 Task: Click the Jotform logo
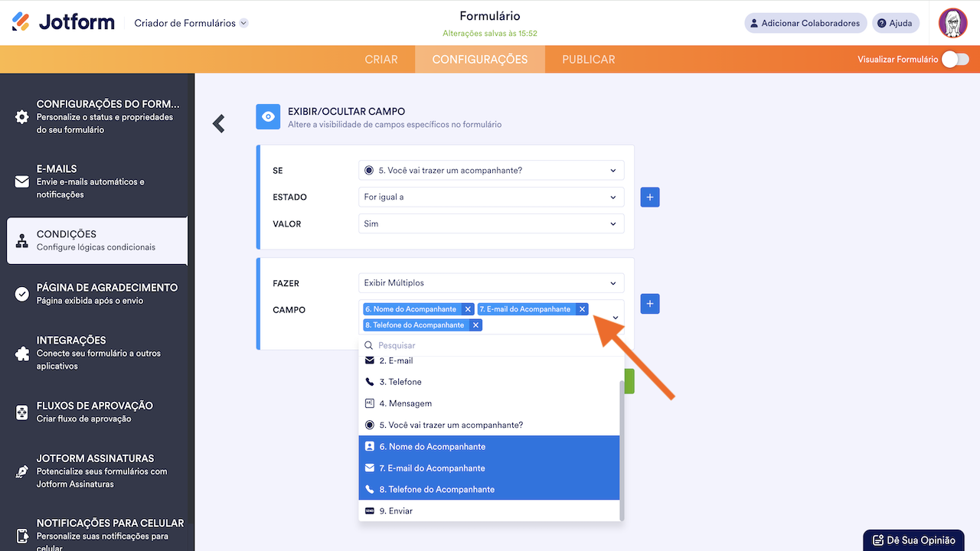pyautogui.click(x=64, y=22)
